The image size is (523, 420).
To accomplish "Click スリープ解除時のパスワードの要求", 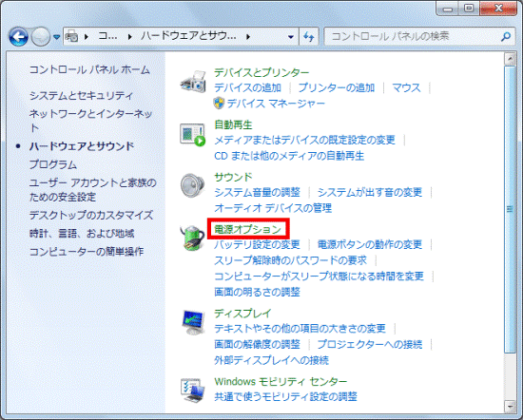I will (291, 260).
